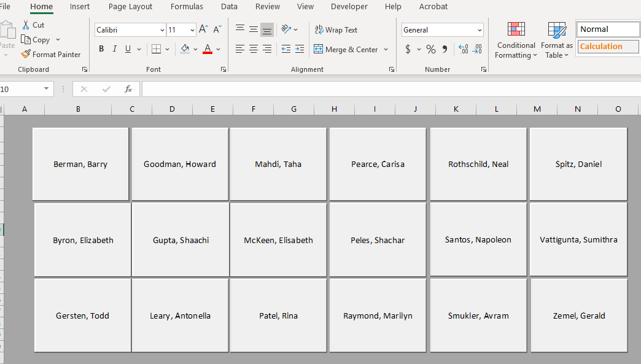Click the Increase Decimal icon
641x364 pixels.
(x=463, y=49)
